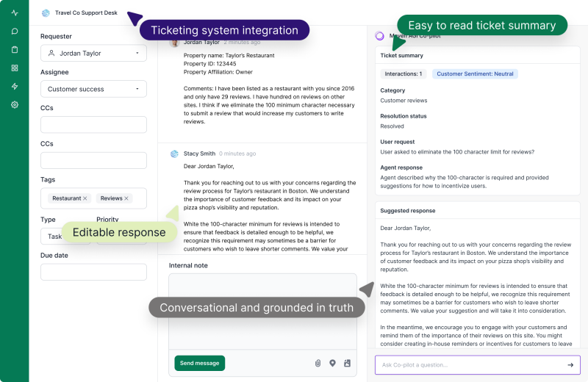Open the Requester dropdown showing Jordan Taylor
This screenshot has width=588, height=382.
coord(93,53)
